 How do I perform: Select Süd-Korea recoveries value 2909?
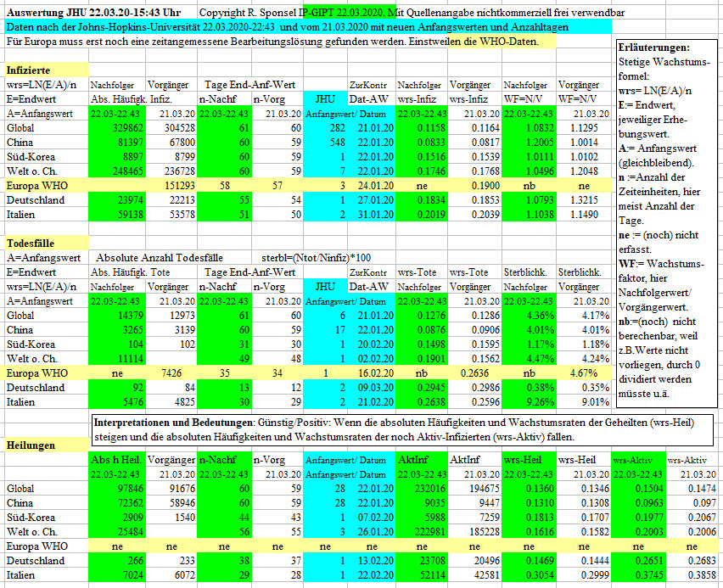118,517
